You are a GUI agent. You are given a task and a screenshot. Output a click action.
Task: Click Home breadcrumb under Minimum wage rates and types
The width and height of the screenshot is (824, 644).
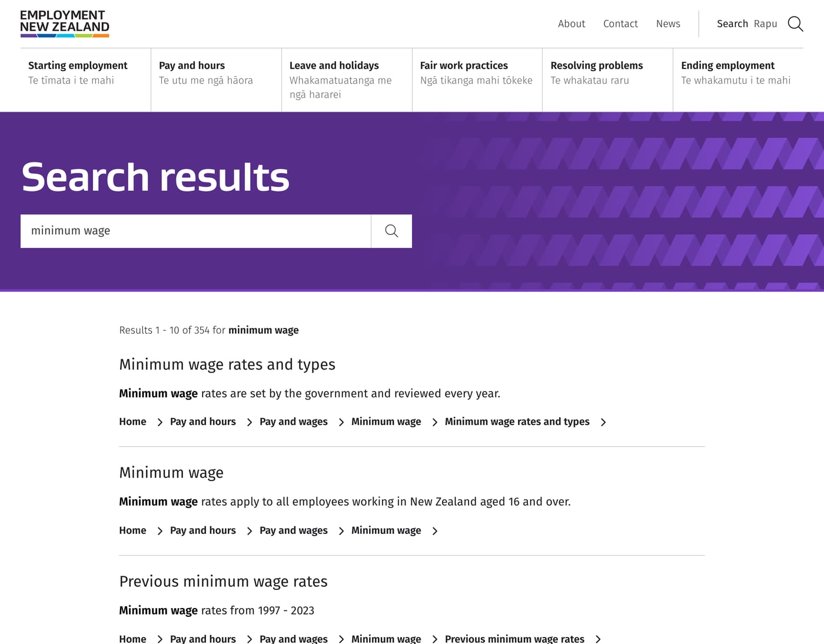(132, 421)
